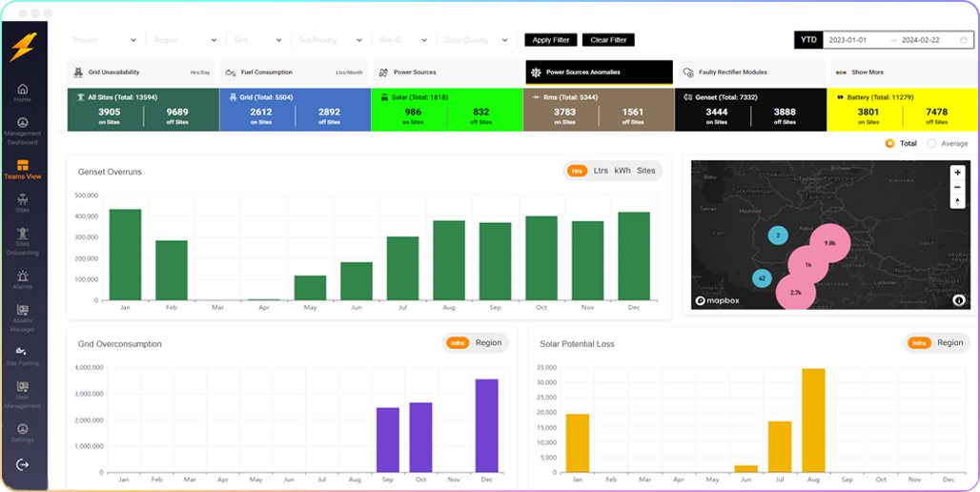This screenshot has height=492, width=980.
Task: Click the Apply Filter button
Action: [550, 40]
